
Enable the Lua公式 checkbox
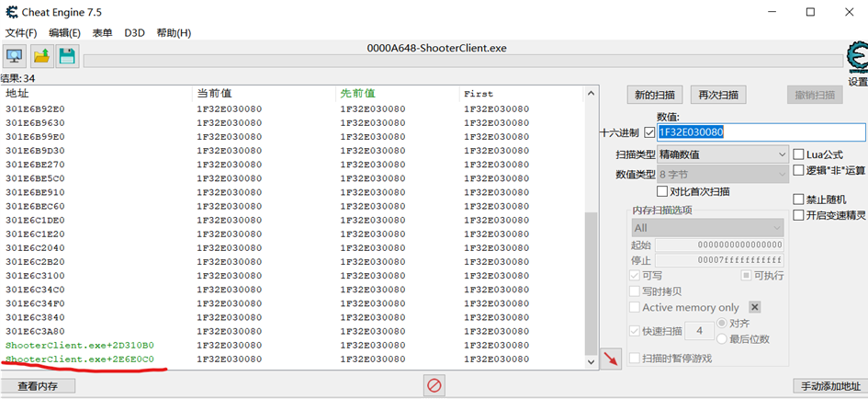(798, 154)
